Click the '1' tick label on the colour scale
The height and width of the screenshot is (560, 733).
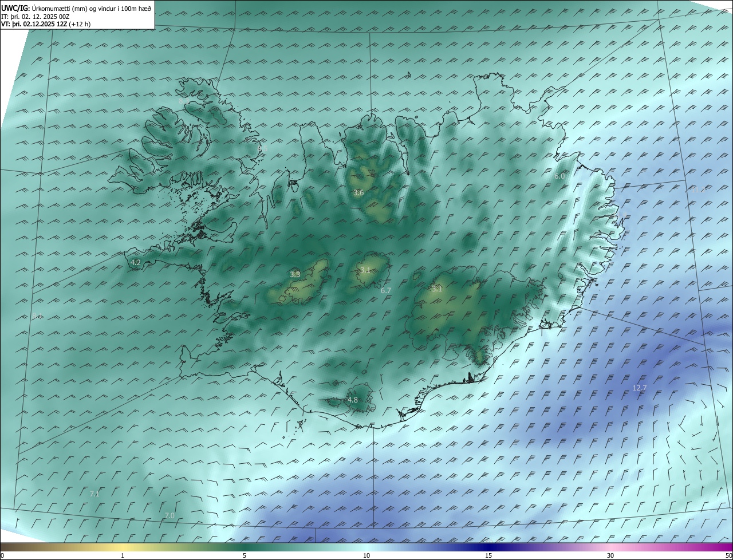[x=123, y=556]
